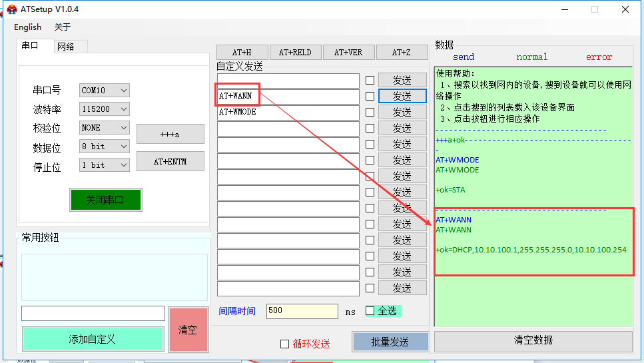Open the NONE parity dropdown
This screenshot has width=644, height=363.
tap(105, 127)
